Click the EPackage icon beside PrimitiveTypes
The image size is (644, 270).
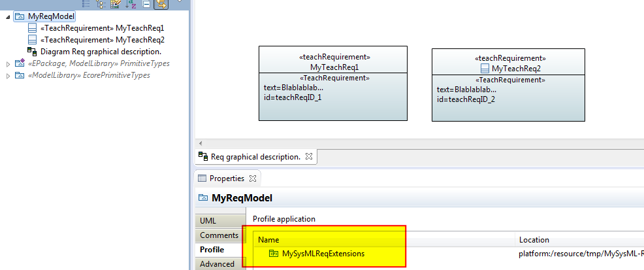click(x=20, y=63)
